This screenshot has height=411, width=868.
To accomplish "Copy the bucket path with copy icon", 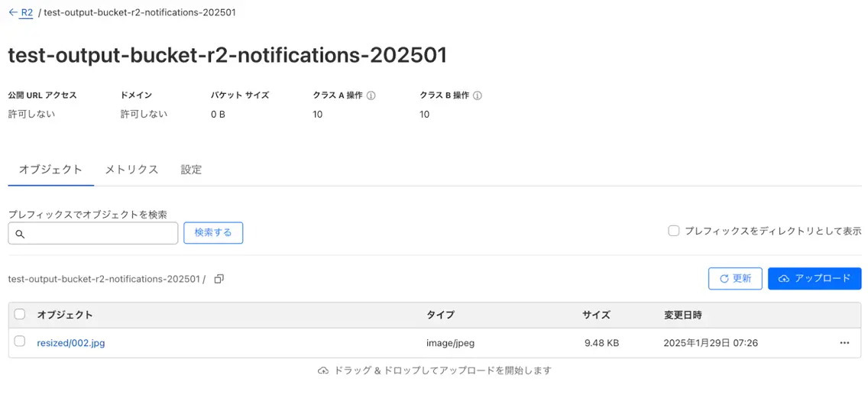I will pyautogui.click(x=219, y=279).
